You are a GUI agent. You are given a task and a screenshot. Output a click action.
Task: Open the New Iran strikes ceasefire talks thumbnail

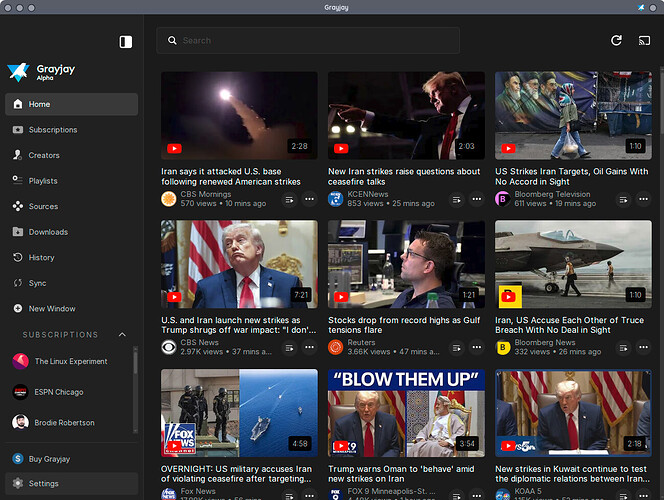coord(406,116)
